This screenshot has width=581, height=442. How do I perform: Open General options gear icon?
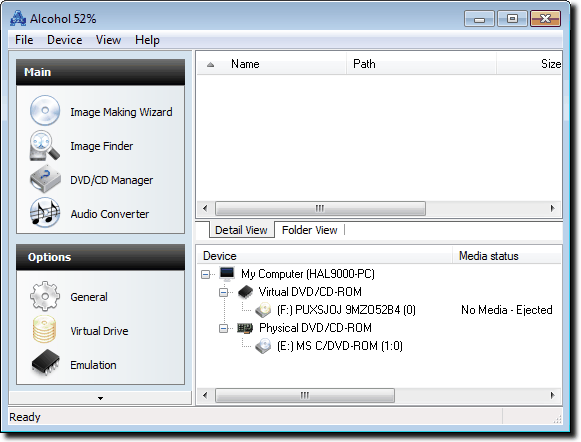tap(45, 296)
